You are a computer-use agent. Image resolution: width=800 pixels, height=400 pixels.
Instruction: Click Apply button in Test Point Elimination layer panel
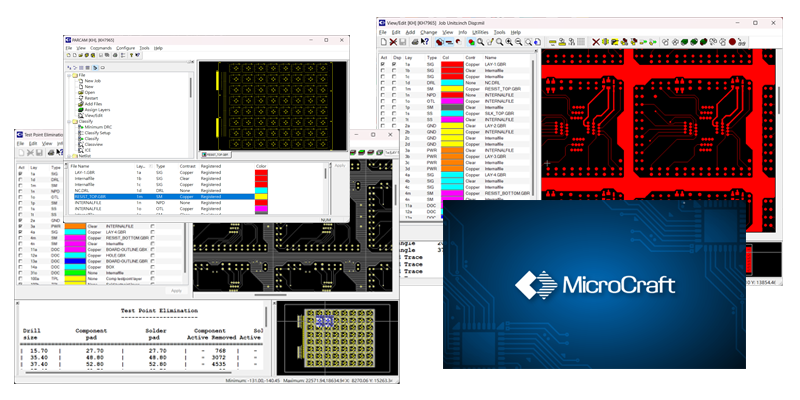(176, 290)
